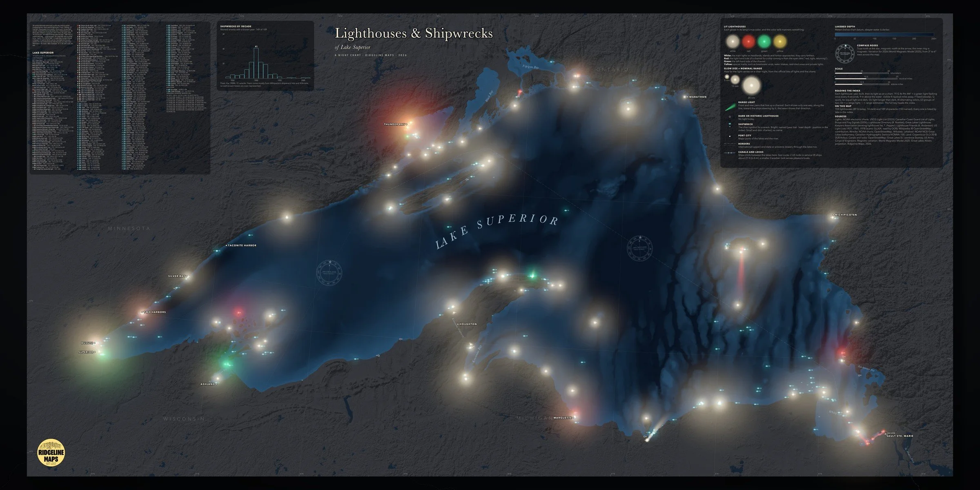Click the green lighthouse glow legend sample
The height and width of the screenshot is (490, 980).
764,42
